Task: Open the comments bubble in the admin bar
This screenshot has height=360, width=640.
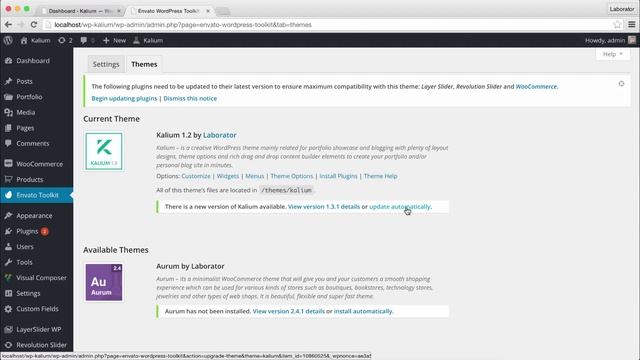Action: [x=84, y=40]
